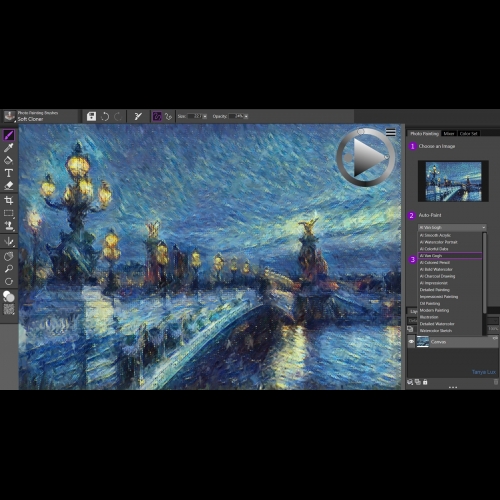The image size is (500, 500).
Task: Select the AI Colorful Dabs preset
Action: click(450, 249)
